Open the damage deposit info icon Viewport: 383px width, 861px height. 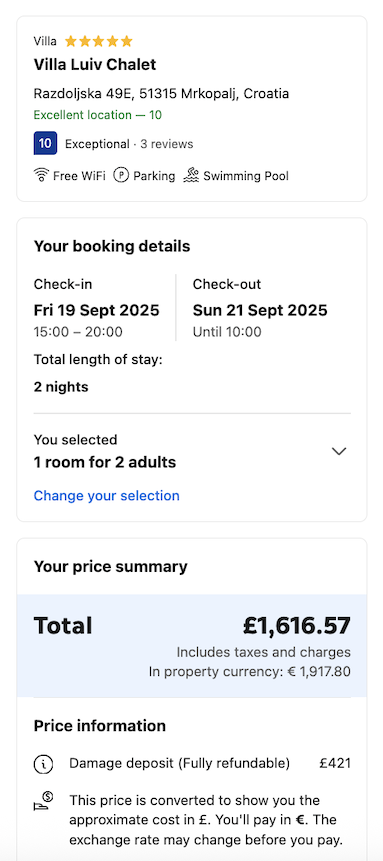(x=43, y=764)
